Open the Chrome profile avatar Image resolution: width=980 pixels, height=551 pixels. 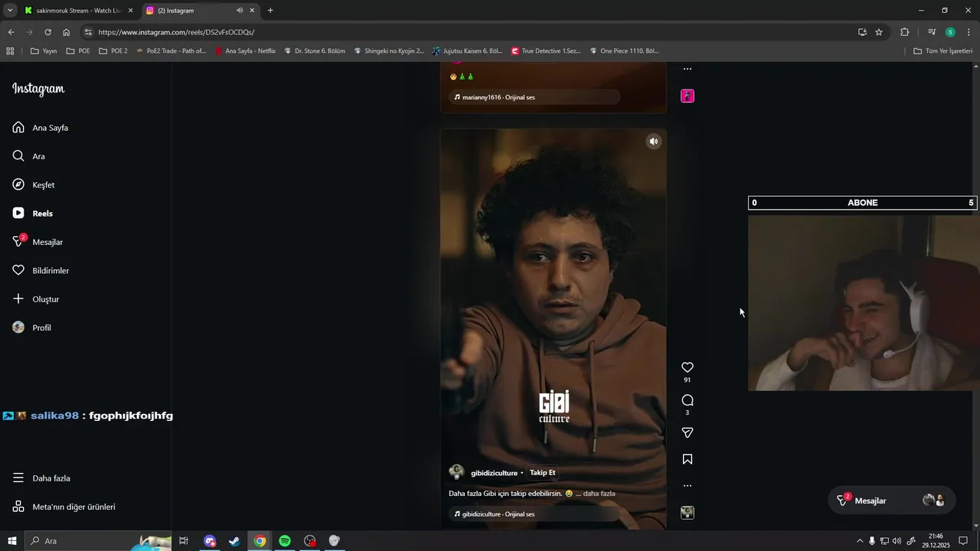pos(950,32)
